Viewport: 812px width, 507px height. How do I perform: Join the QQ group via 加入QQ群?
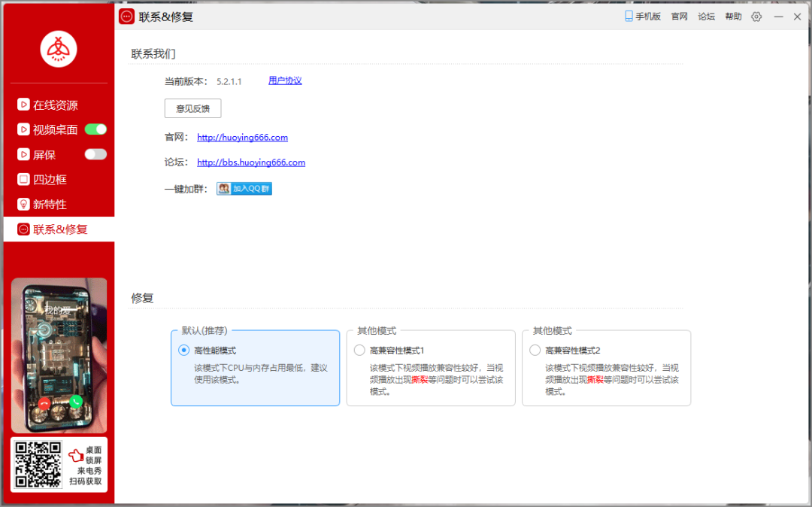[244, 188]
